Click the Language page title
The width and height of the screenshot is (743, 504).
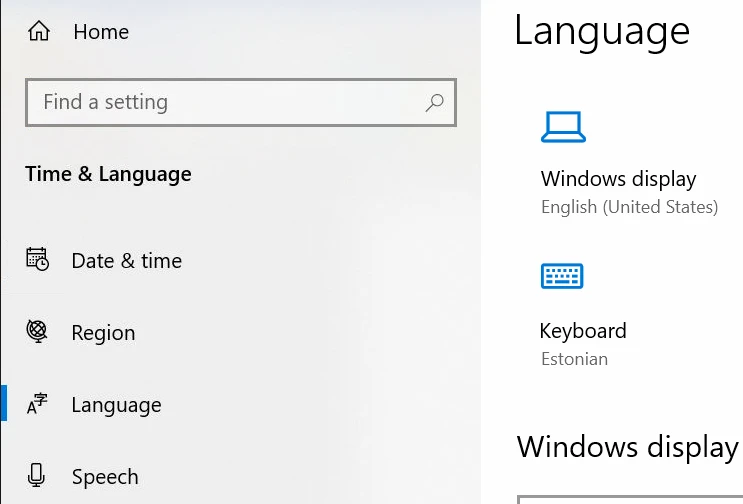coord(602,31)
